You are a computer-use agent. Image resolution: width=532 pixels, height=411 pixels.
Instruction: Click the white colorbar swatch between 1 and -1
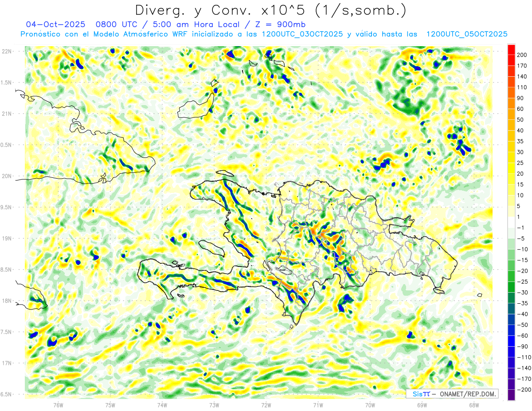[x=512, y=222]
